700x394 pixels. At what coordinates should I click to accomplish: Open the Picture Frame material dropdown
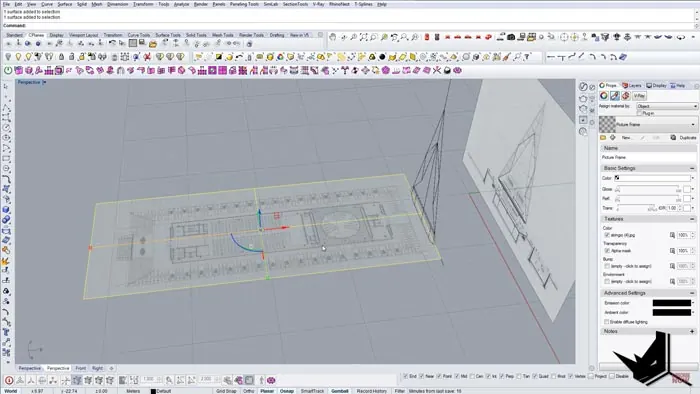point(648,124)
